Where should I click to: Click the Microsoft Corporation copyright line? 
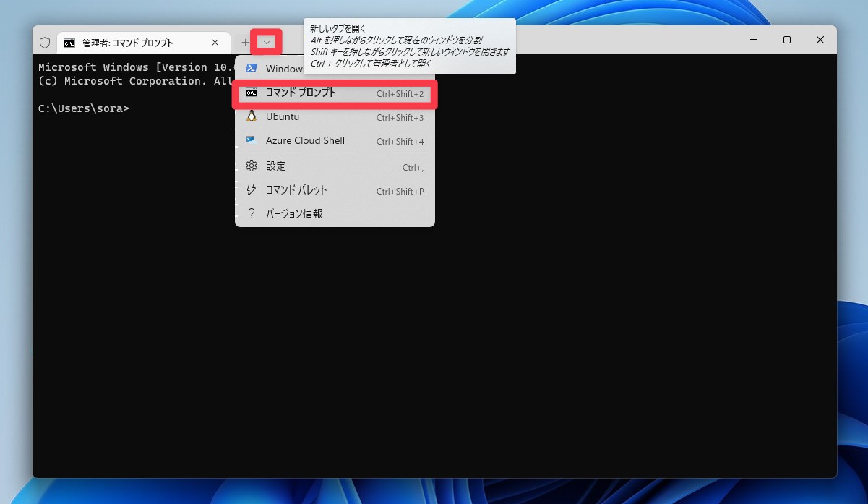click(x=137, y=81)
